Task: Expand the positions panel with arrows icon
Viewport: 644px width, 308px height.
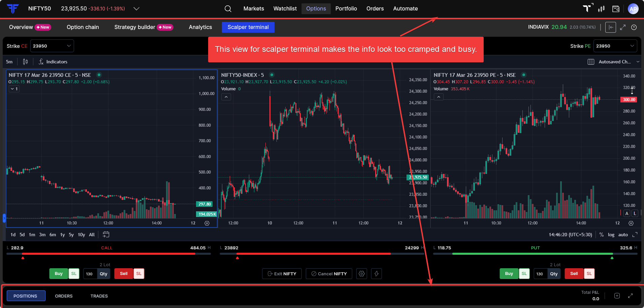Action: coord(630,296)
